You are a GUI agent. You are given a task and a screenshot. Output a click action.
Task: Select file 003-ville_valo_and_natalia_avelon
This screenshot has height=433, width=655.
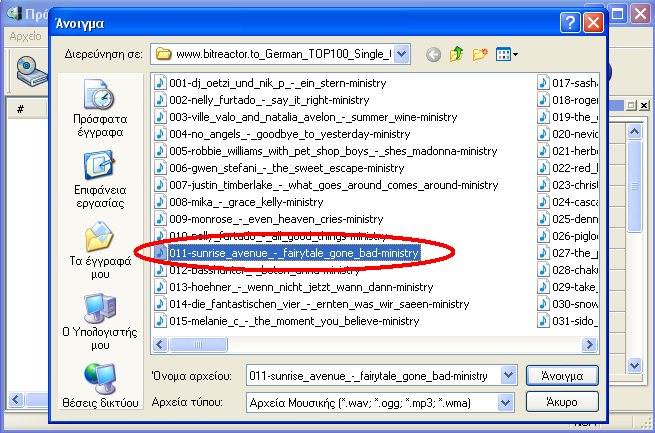[306, 117]
